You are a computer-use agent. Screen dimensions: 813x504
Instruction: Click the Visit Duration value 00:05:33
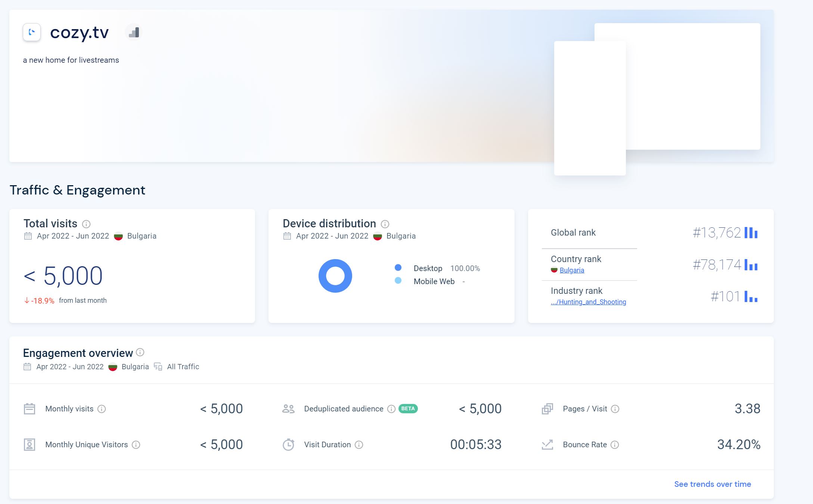point(476,445)
